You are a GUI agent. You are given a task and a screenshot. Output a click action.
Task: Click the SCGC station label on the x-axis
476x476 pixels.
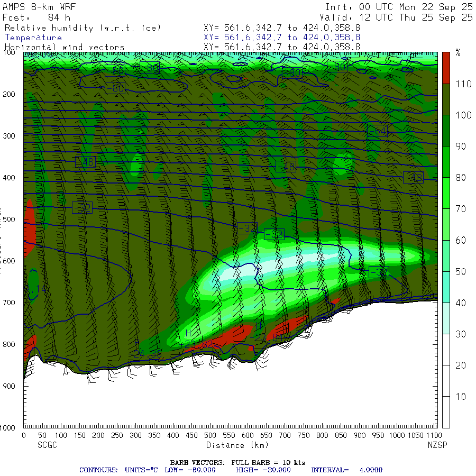pyautogui.click(x=47, y=445)
